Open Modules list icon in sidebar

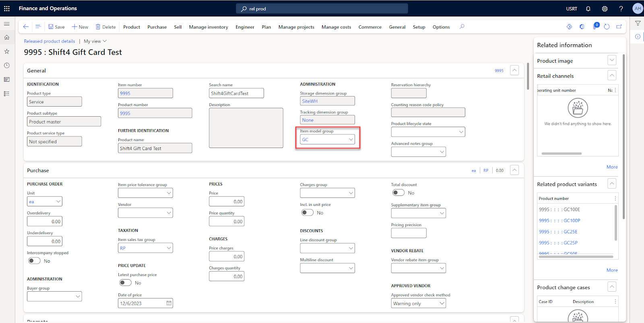tap(7, 93)
